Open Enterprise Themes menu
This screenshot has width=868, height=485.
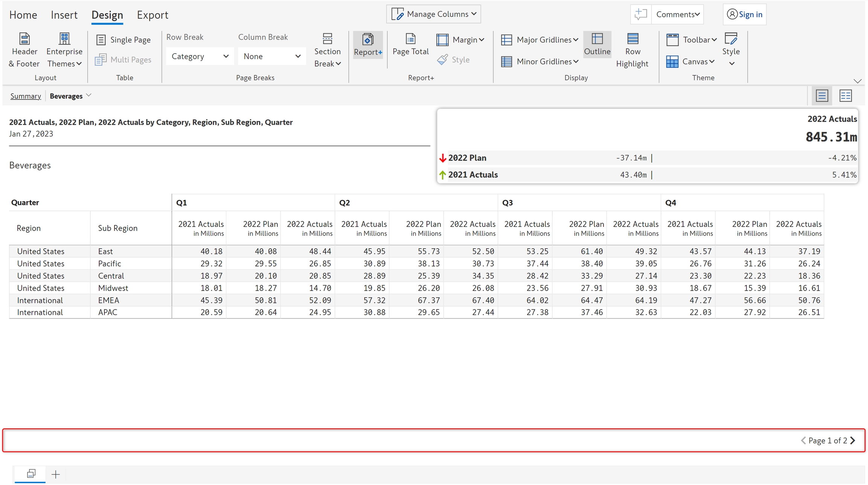(x=64, y=50)
